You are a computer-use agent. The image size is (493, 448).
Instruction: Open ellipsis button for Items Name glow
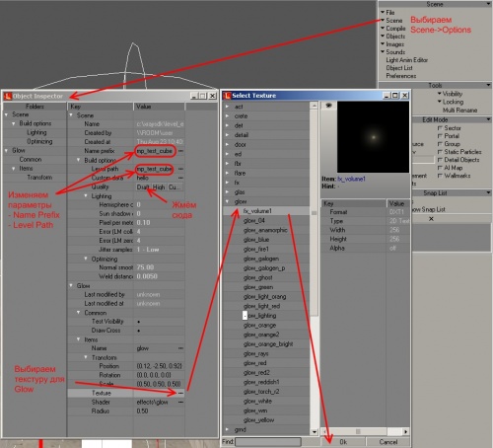coord(180,348)
